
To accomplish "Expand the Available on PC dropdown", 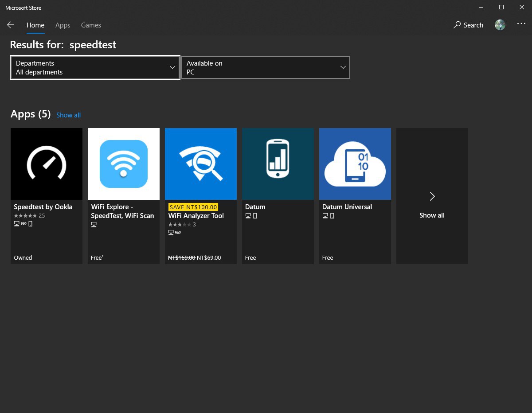I will (266, 67).
